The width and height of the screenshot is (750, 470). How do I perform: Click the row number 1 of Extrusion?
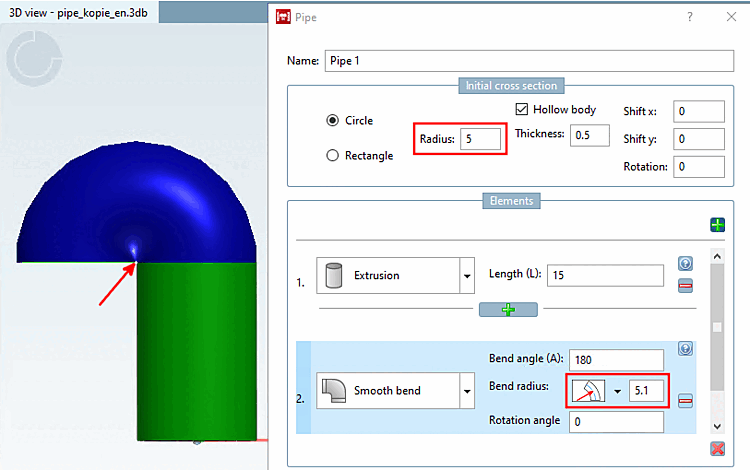tap(300, 283)
